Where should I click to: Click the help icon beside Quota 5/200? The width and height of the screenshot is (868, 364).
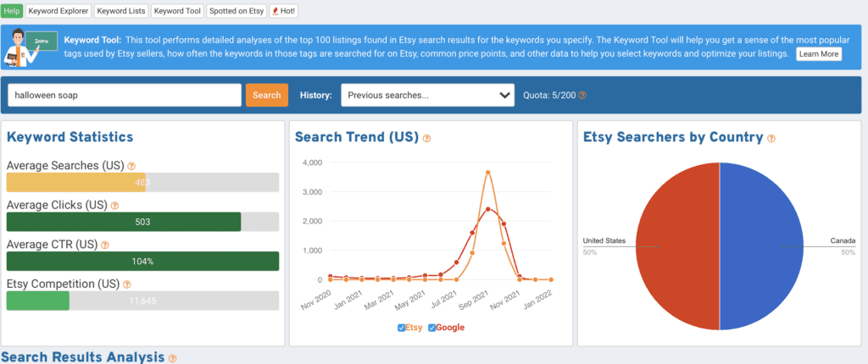coord(581,95)
